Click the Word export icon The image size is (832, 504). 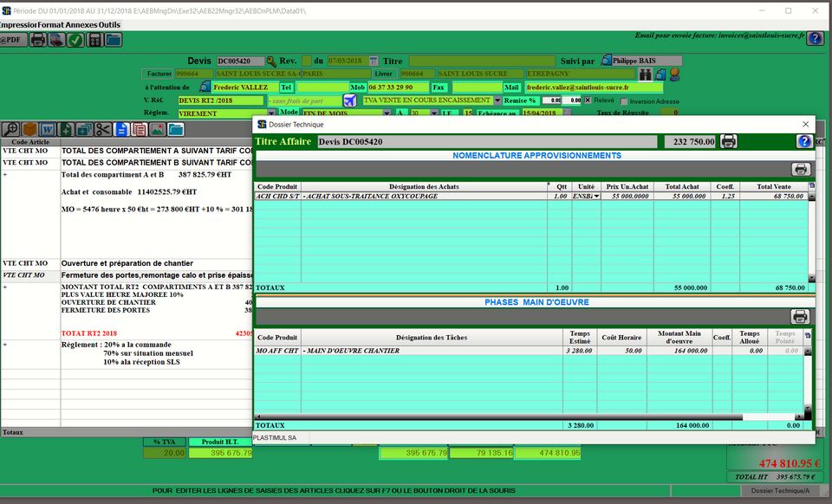coord(48,129)
